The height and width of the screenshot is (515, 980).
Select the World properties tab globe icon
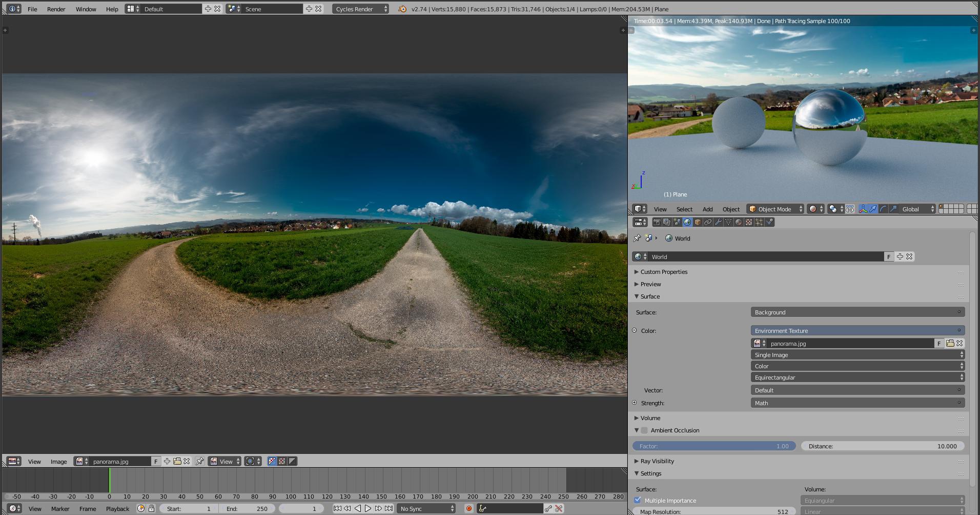point(687,222)
